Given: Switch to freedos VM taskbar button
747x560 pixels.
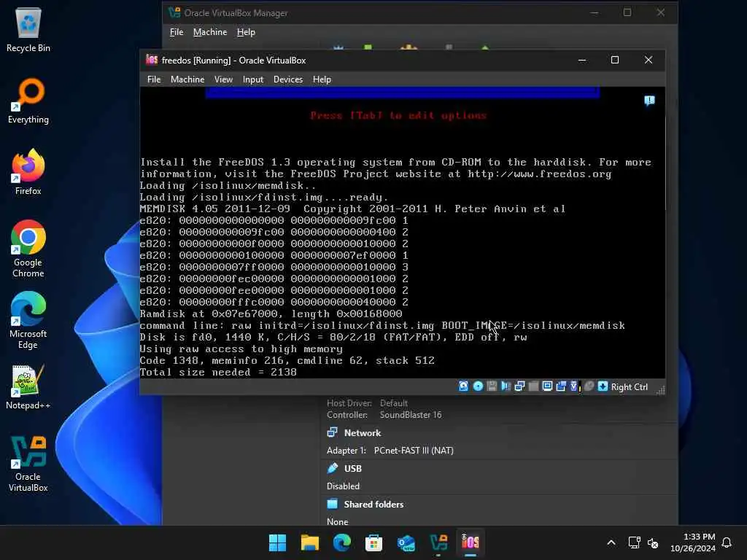Looking at the screenshot, I should 471,542.
